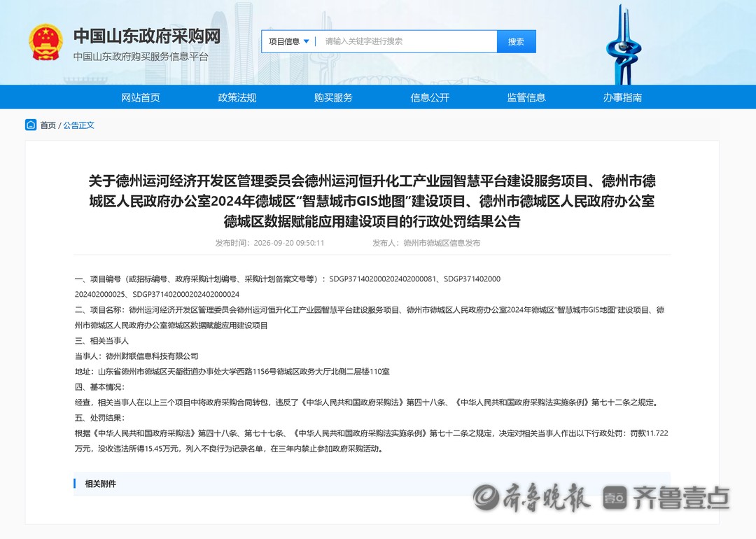Click the dropdown arrow beside 项目信息

[x=307, y=41]
